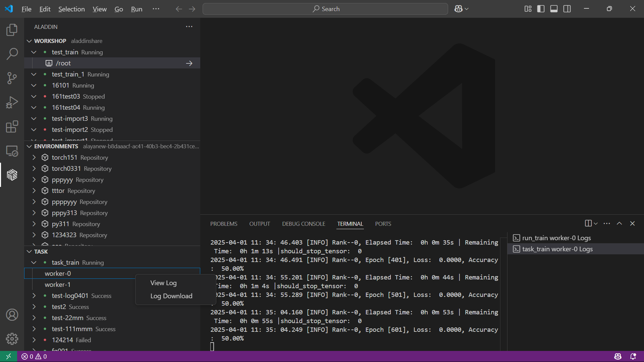The width and height of the screenshot is (644, 362).
Task: Open Remote Explorer view
Action: click(x=12, y=151)
